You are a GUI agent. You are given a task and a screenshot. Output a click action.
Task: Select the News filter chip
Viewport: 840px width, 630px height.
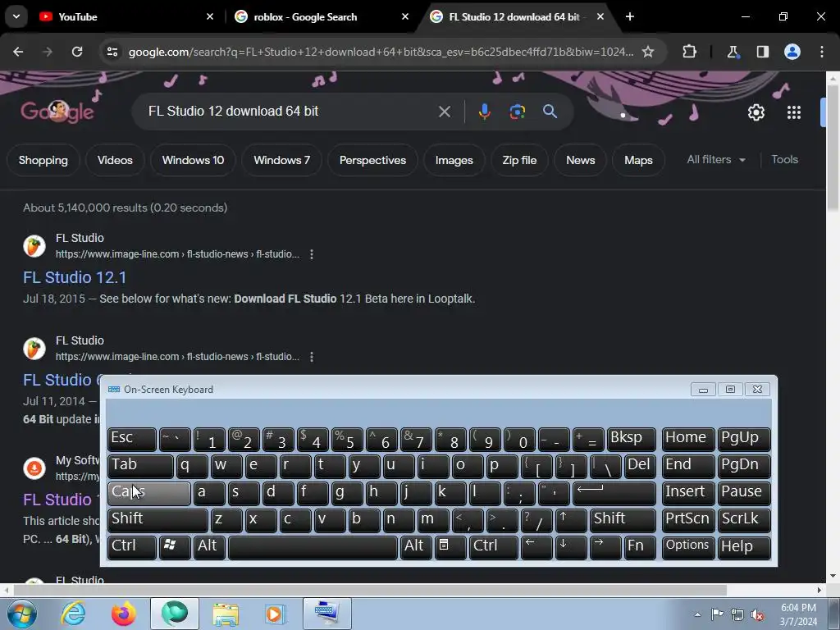[581, 160]
